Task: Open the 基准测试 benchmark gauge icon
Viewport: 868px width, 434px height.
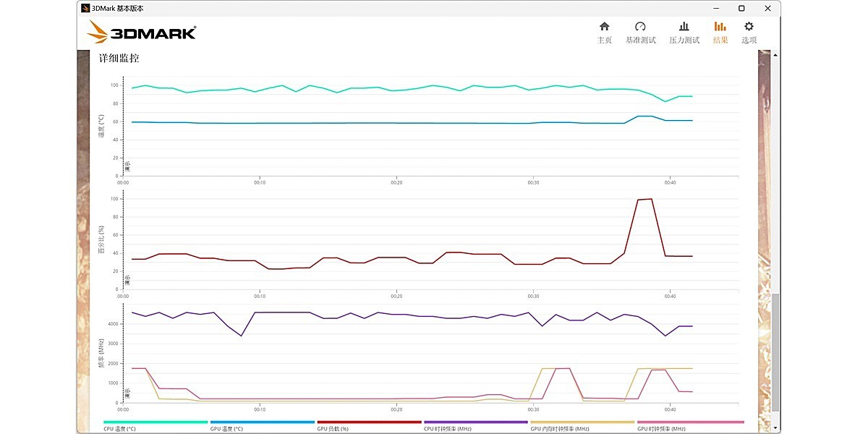Action: pyautogui.click(x=640, y=32)
